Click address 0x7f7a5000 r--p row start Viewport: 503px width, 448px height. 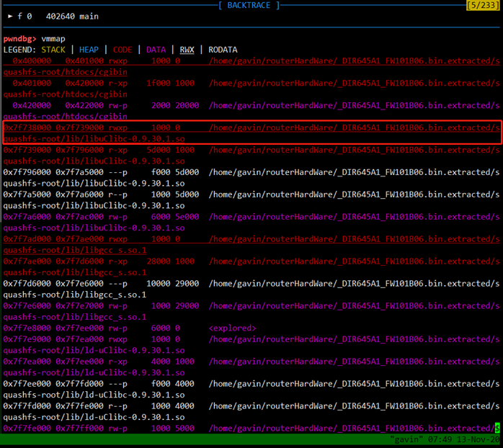click(x=27, y=194)
